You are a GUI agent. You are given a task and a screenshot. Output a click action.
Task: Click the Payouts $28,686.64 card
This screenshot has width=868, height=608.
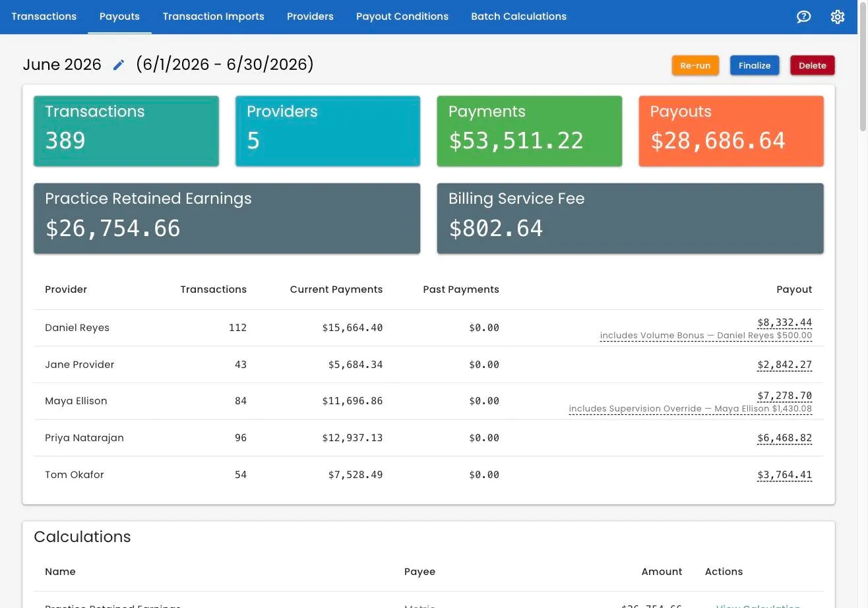(731, 131)
